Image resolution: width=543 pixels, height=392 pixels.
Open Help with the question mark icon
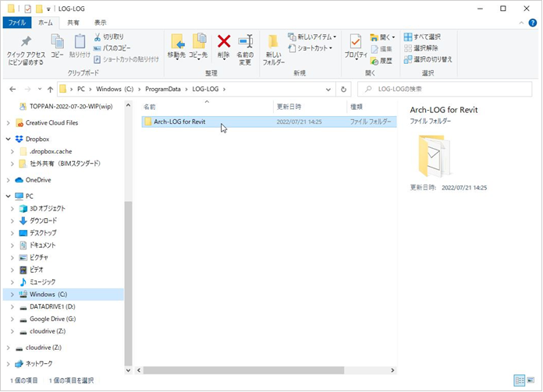(533, 23)
